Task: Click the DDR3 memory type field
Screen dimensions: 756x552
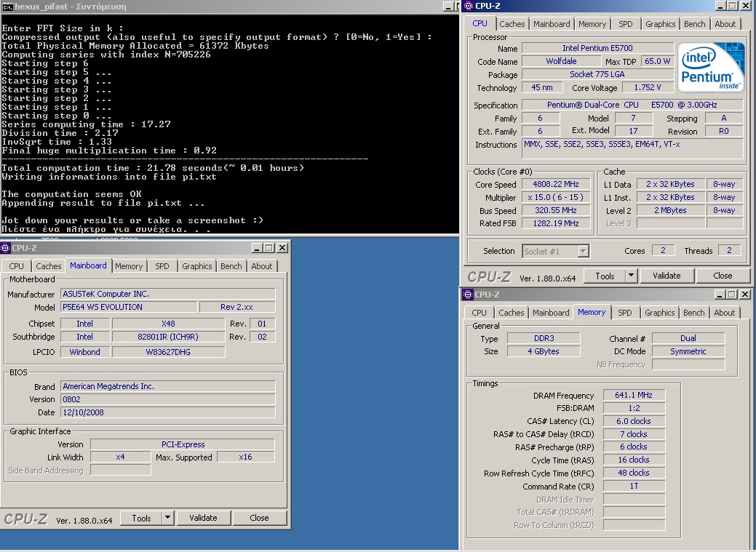Action: coord(544,338)
